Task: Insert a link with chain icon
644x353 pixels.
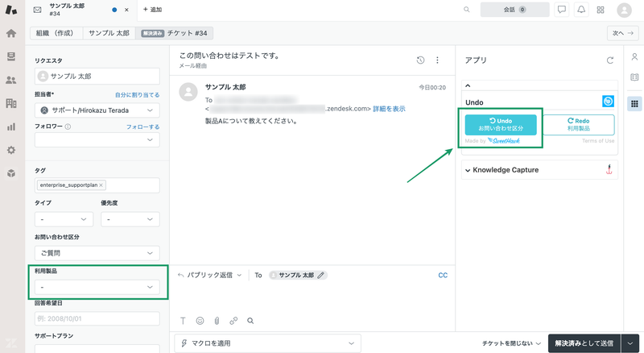Action: click(233, 321)
